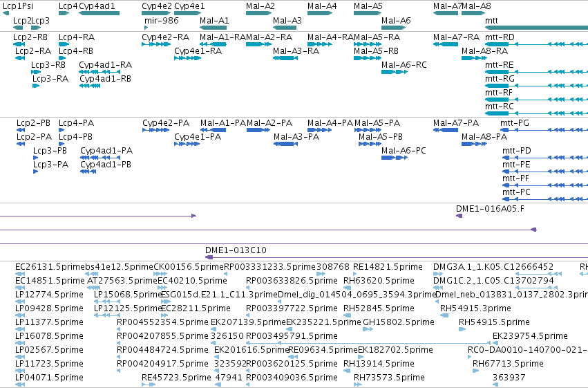The width and height of the screenshot is (588, 388).
Task: Select the Lcp2-RB transcript label
Action: 30,37
